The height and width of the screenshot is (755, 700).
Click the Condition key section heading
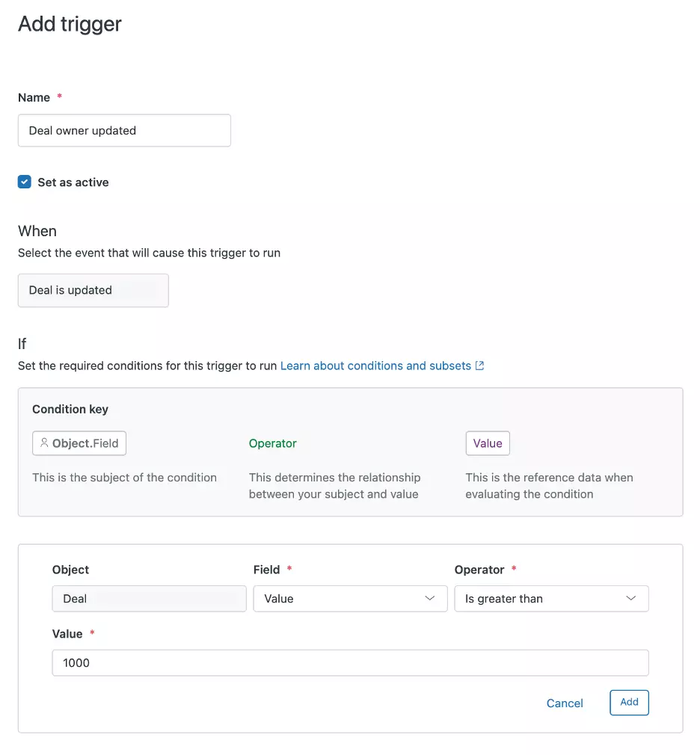[x=70, y=409]
